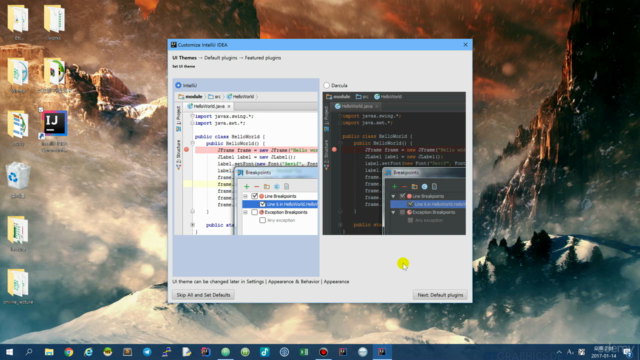Screen dimensions: 640x360
Task: Open the red record-button app in taskbar
Action: [x=323, y=352]
